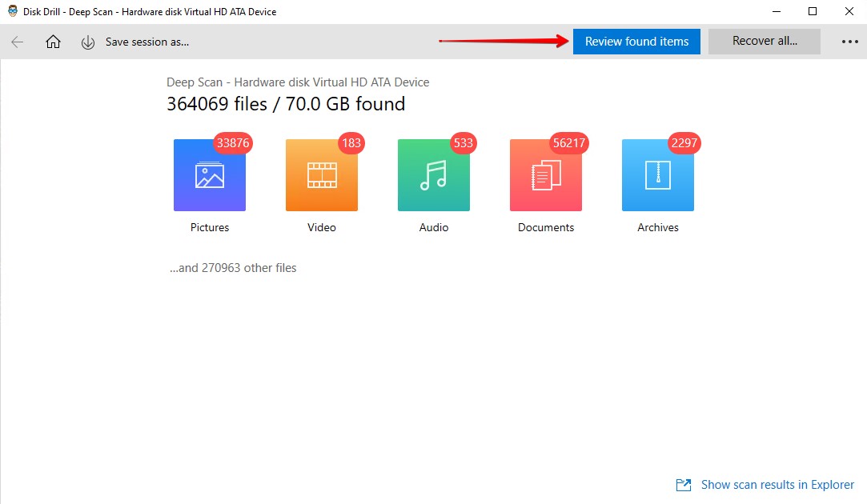Click the Deep Scan device subtitle text
The image size is (867, 504).
pyautogui.click(x=298, y=82)
